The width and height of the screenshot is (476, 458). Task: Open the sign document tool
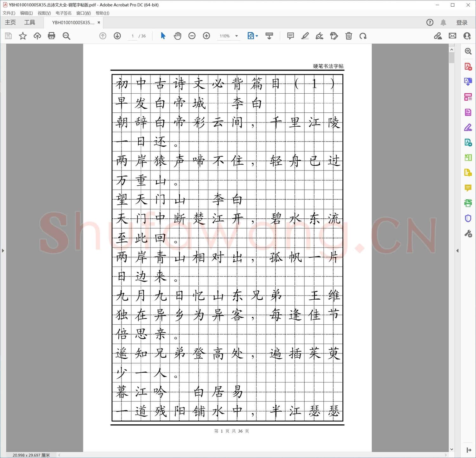(x=320, y=36)
